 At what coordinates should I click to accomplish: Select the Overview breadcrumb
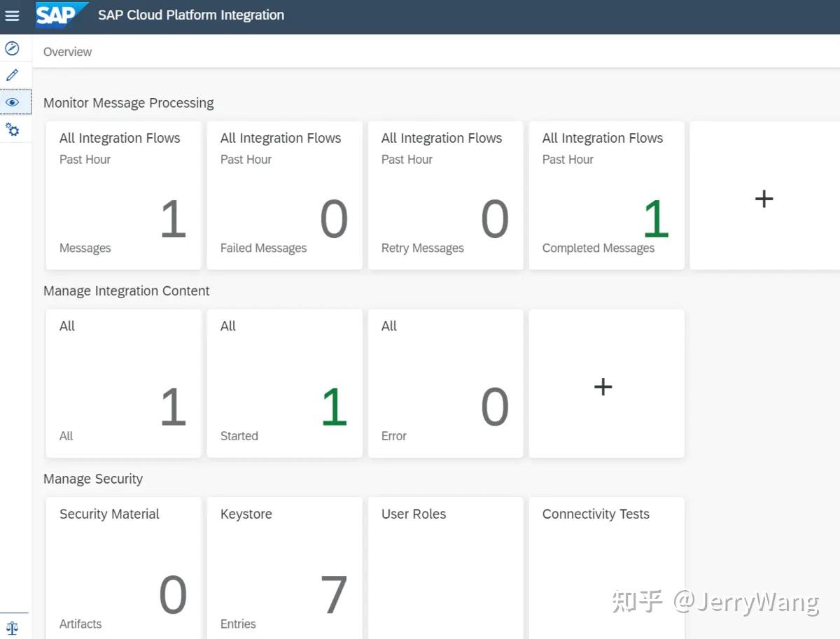pyautogui.click(x=67, y=51)
